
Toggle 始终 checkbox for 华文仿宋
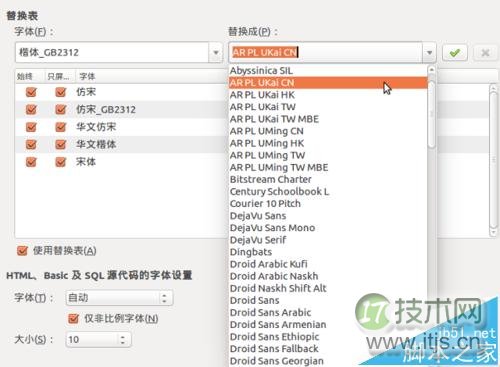click(31, 127)
